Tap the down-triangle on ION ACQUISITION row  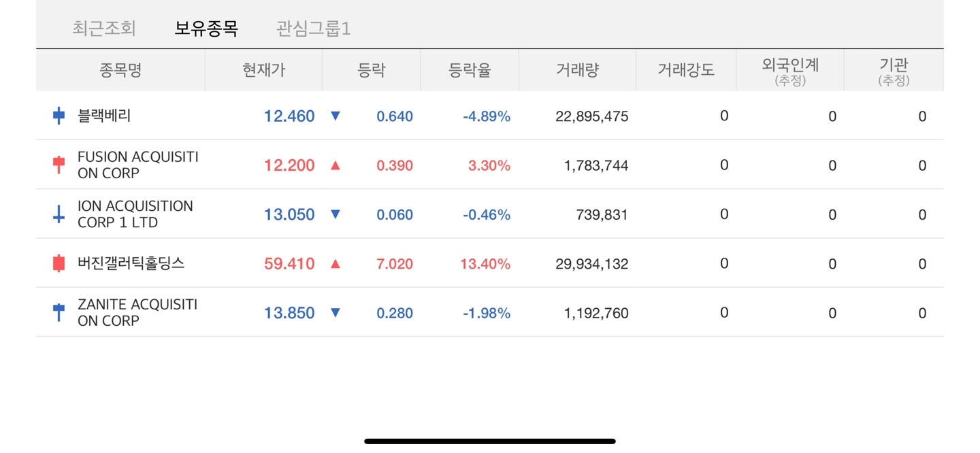tap(335, 214)
